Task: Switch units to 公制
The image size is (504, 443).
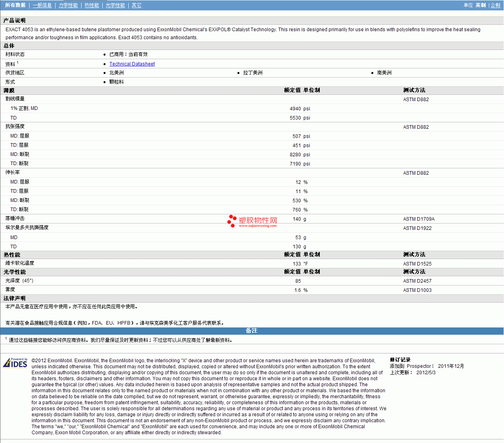Action: click(x=496, y=5)
